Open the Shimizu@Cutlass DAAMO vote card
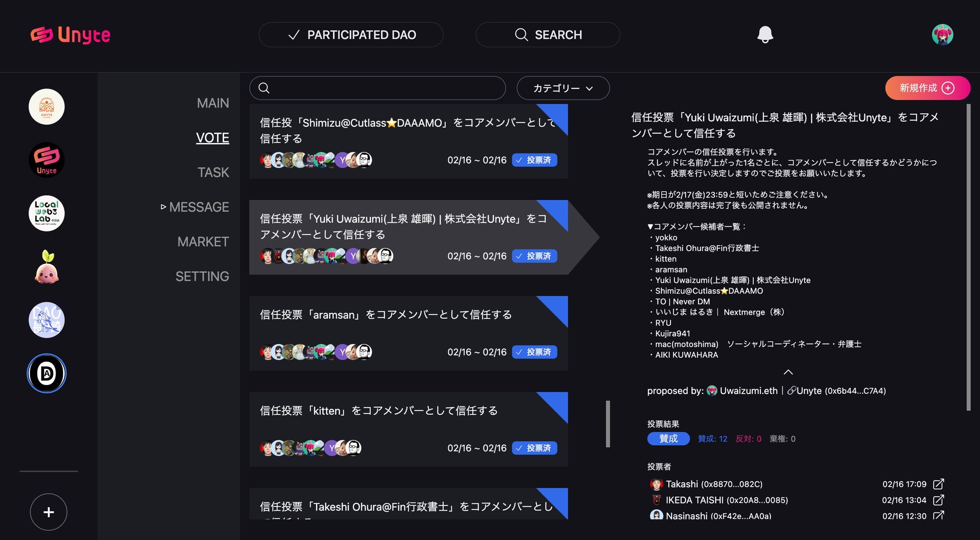Screen dimensions: 980x540 click(409, 141)
